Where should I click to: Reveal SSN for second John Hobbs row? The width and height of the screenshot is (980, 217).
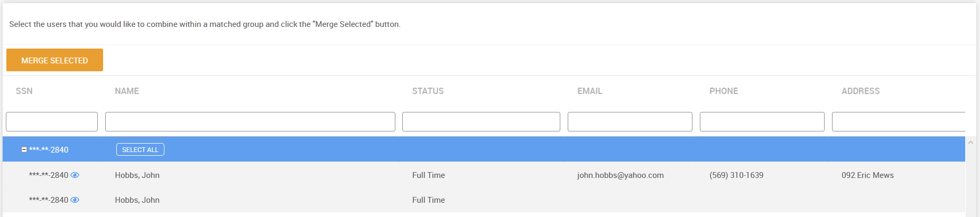coord(75,200)
